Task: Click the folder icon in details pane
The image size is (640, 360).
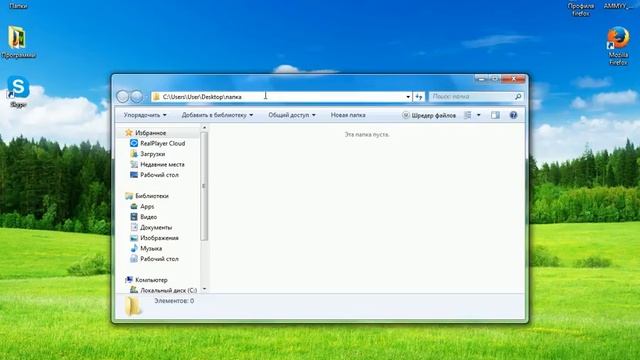Action: point(133,306)
